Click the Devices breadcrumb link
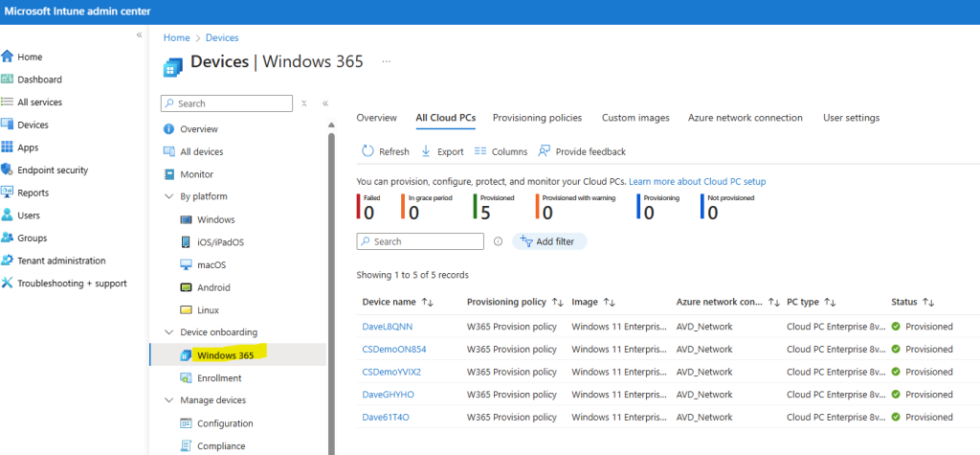The image size is (980, 455). click(222, 37)
